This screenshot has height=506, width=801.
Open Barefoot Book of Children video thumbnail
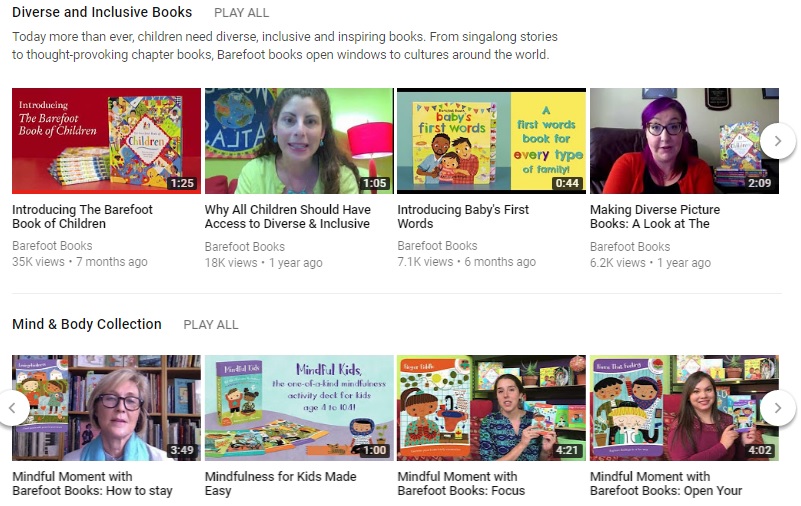(106, 141)
